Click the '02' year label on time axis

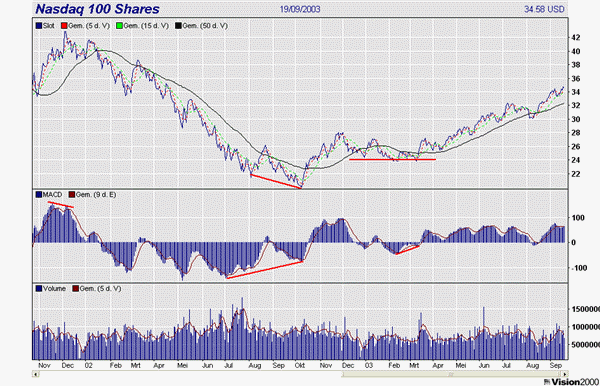click(88, 365)
